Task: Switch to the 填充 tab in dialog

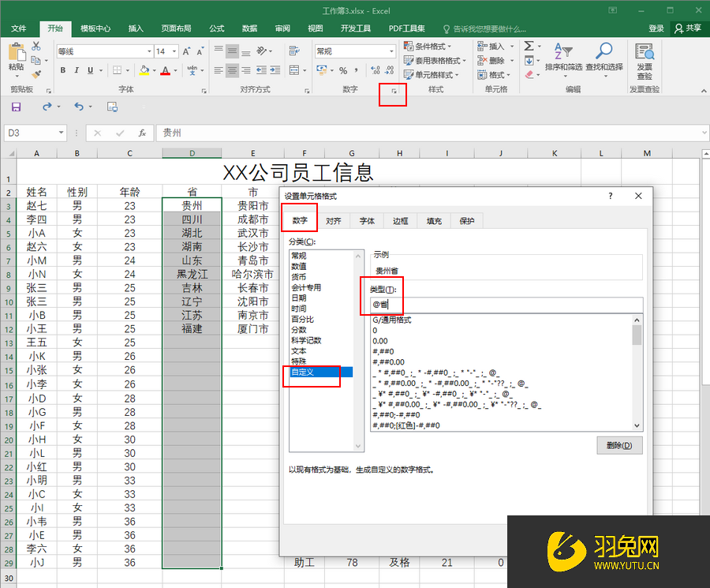Action: click(434, 221)
